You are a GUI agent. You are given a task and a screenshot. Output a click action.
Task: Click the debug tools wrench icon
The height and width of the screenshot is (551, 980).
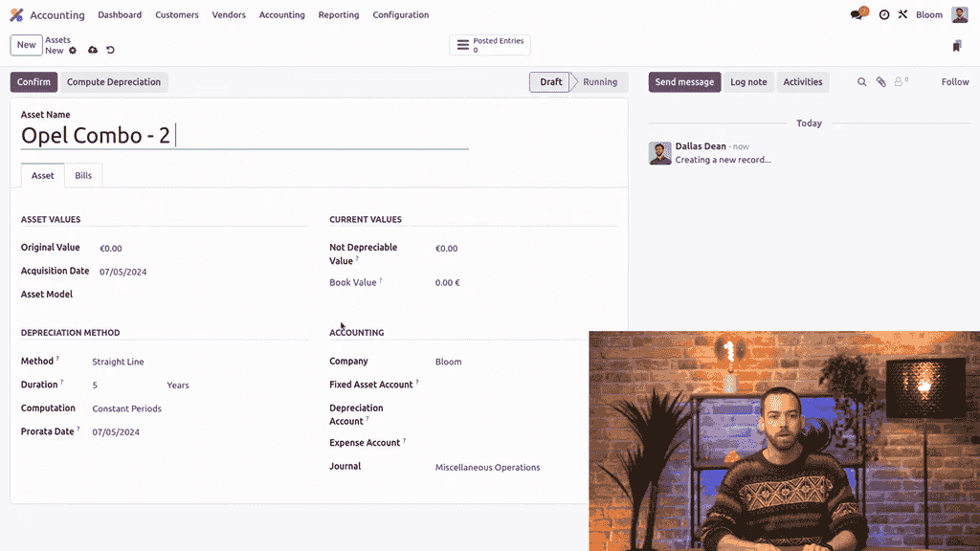coord(902,15)
